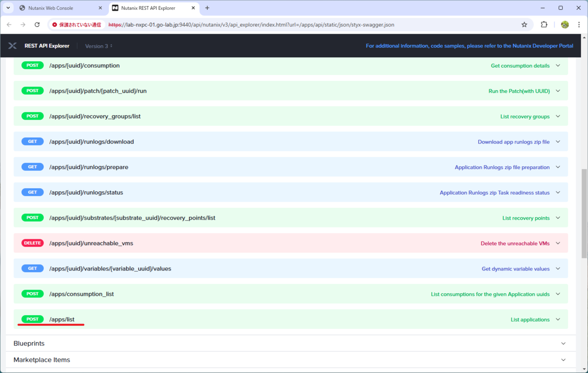588x373 pixels.
Task: Open a new browser tab
Action: point(207,8)
